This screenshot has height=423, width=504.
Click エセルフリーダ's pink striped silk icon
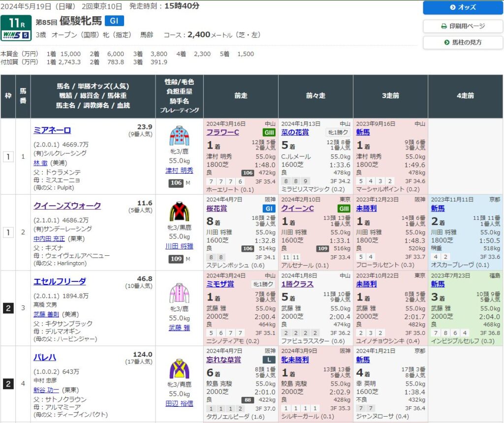point(179,292)
